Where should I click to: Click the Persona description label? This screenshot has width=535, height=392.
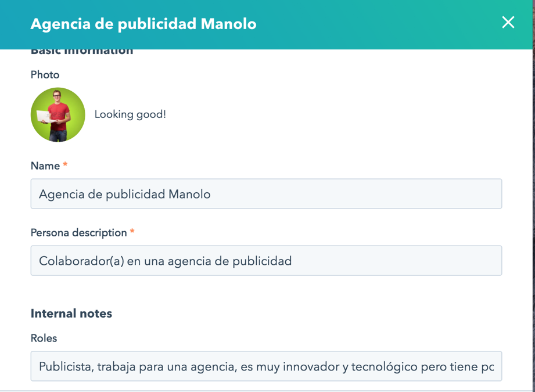(79, 233)
